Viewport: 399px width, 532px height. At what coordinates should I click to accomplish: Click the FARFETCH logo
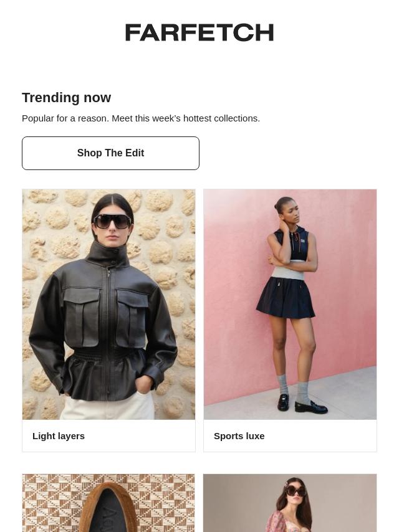[x=199, y=32]
